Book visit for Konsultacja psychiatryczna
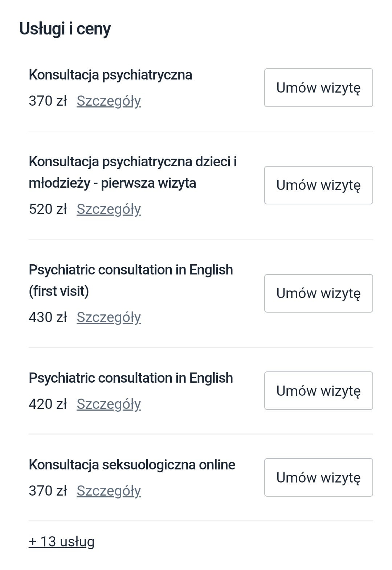This screenshot has width=392, height=570. 318,88
